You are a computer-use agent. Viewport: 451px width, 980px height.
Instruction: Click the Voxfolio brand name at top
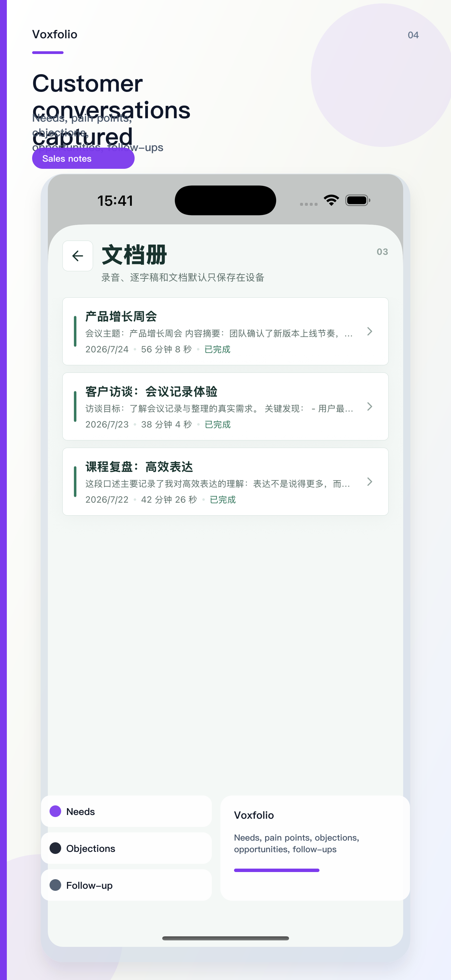(55, 35)
